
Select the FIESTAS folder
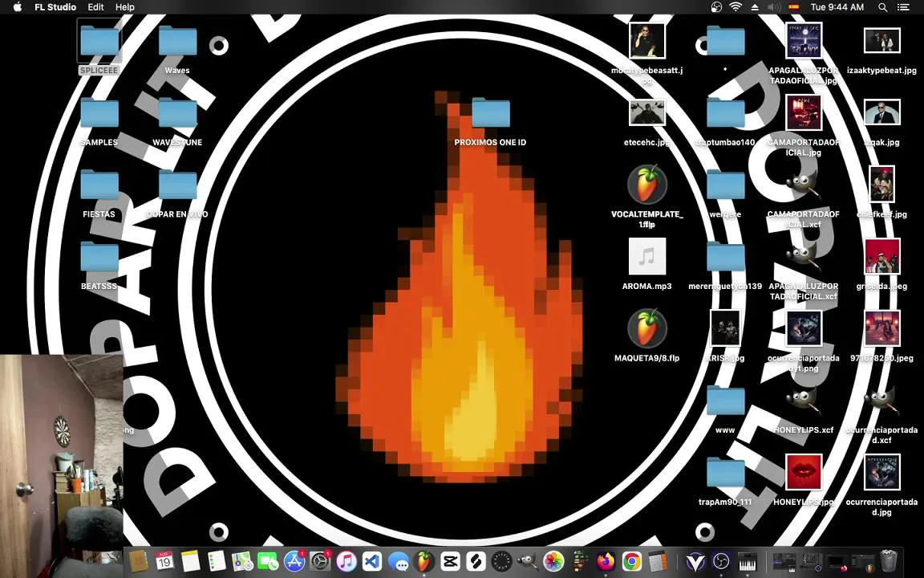(99, 185)
